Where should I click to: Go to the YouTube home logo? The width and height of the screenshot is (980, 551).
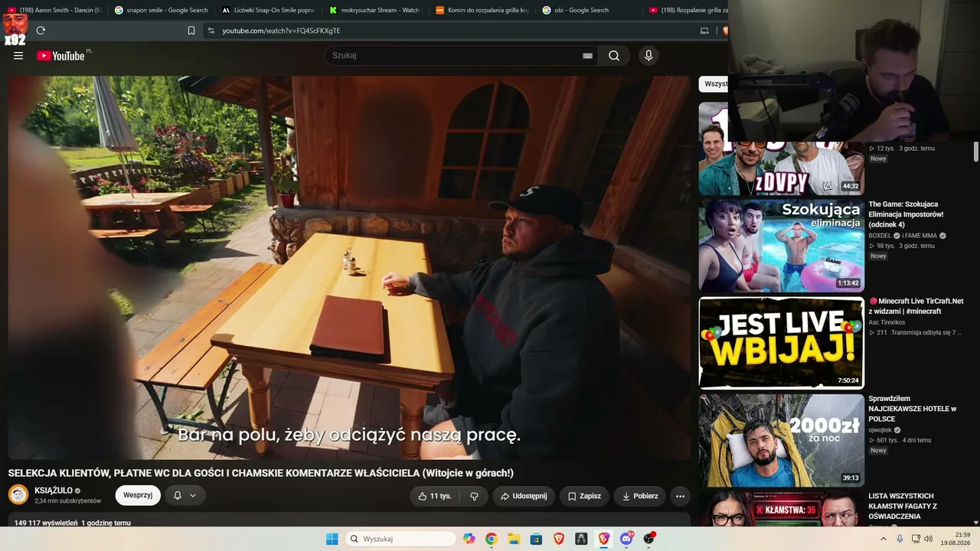tap(60, 55)
